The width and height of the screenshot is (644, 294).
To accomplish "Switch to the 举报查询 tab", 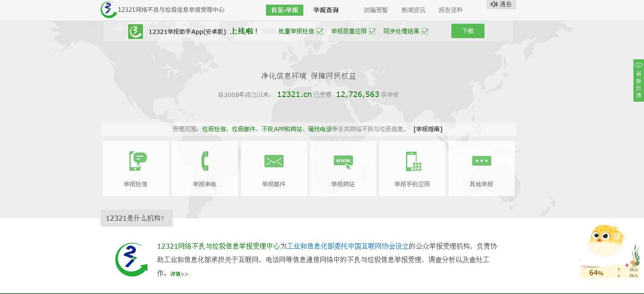I will (x=326, y=10).
